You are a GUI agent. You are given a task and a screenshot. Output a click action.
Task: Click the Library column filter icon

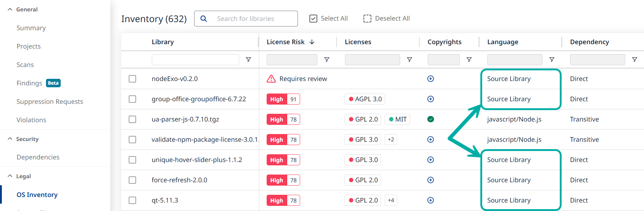click(x=248, y=60)
